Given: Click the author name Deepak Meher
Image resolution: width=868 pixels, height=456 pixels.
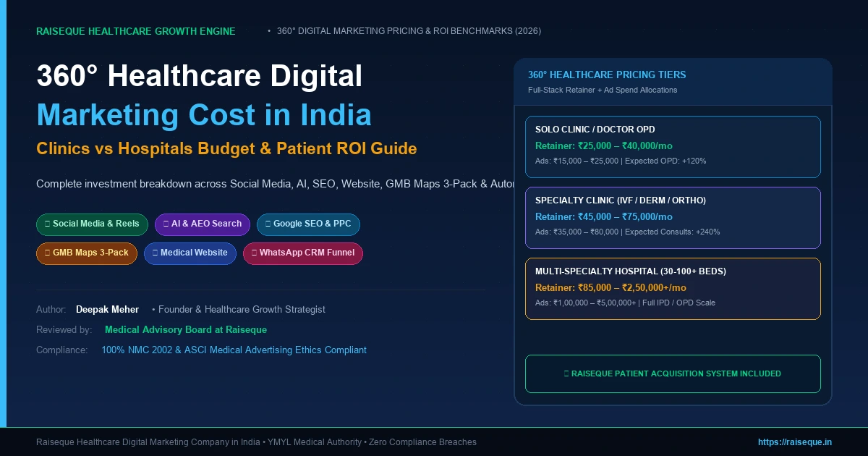Looking at the screenshot, I should pos(107,310).
